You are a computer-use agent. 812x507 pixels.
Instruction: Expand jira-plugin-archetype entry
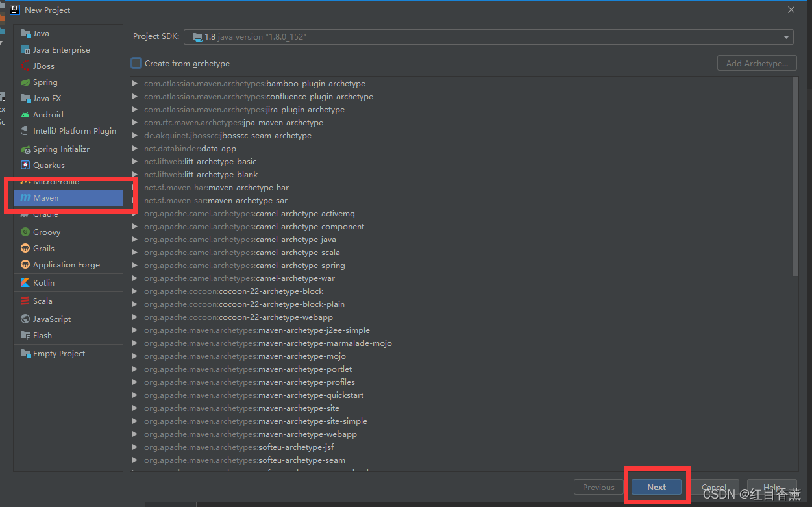135,110
